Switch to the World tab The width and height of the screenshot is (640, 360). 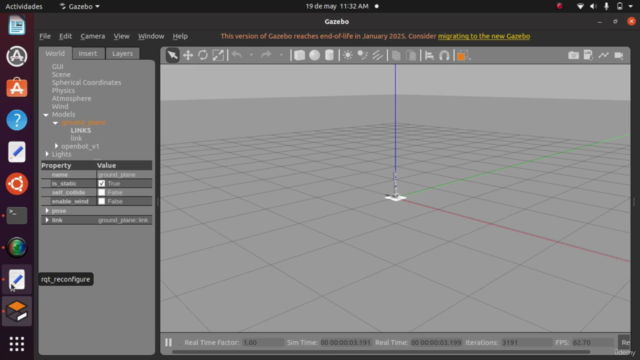[x=55, y=53]
